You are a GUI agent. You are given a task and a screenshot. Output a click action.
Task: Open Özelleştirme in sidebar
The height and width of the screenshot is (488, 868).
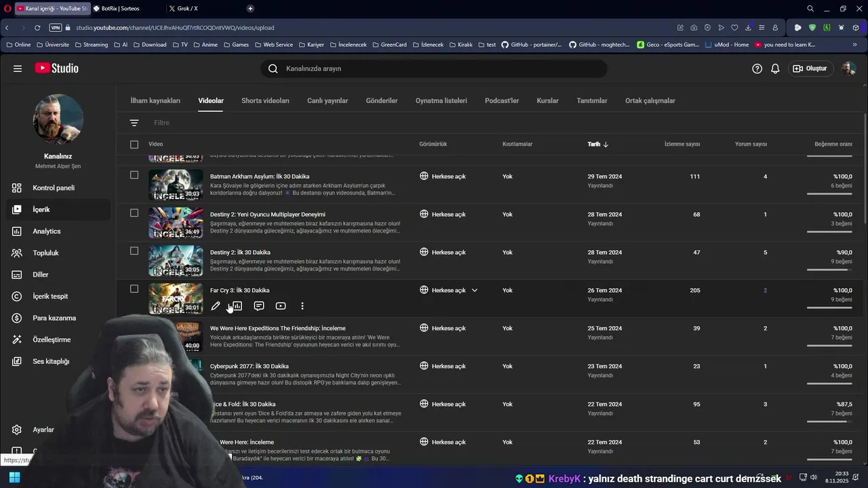[58, 340]
